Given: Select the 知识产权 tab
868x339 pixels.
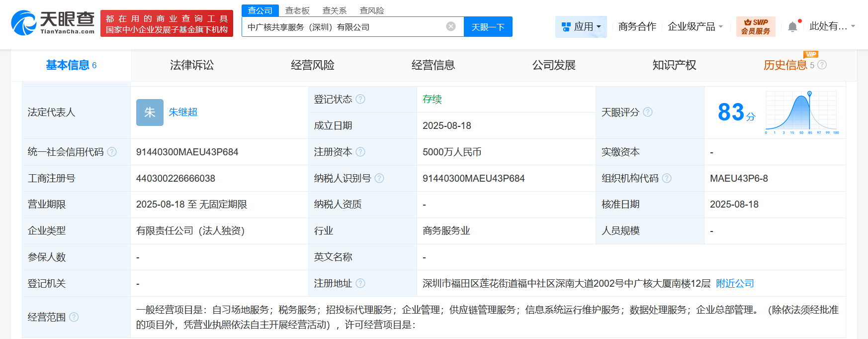Looking at the screenshot, I should click(675, 65).
